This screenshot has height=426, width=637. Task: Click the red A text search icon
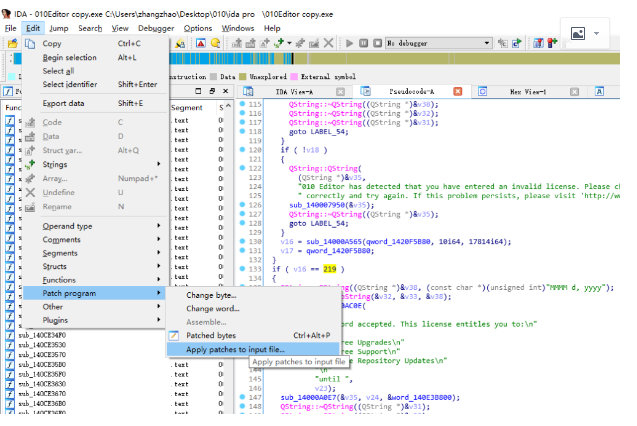(201, 43)
